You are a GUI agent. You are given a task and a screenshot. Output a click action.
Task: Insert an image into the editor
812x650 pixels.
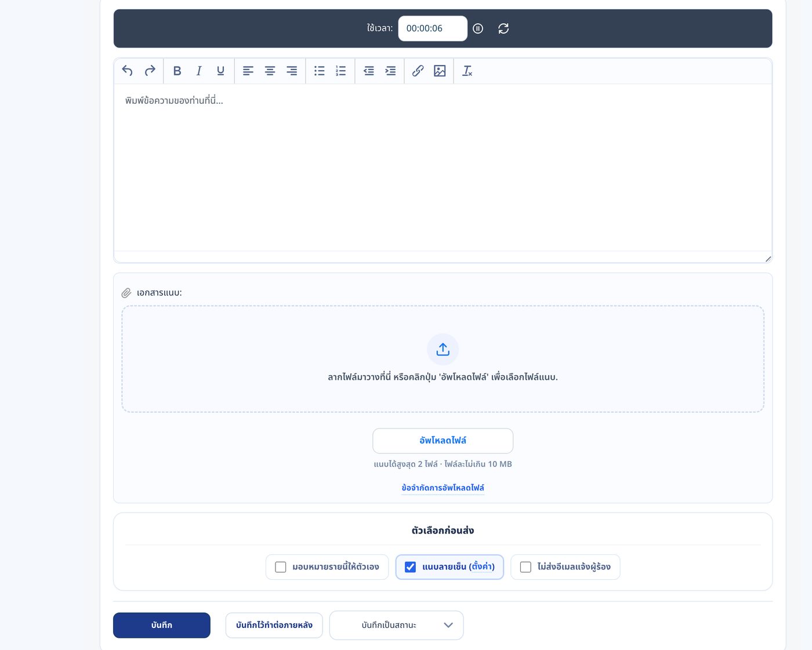tap(440, 71)
